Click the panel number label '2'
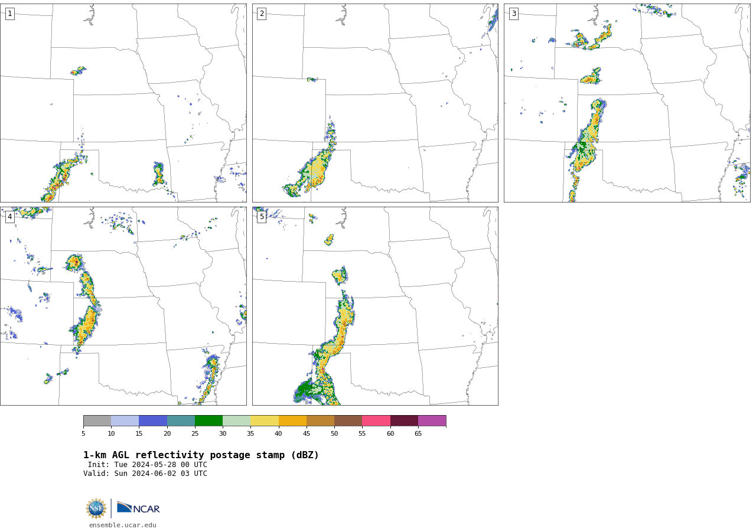The image size is (756, 532). pyautogui.click(x=262, y=14)
